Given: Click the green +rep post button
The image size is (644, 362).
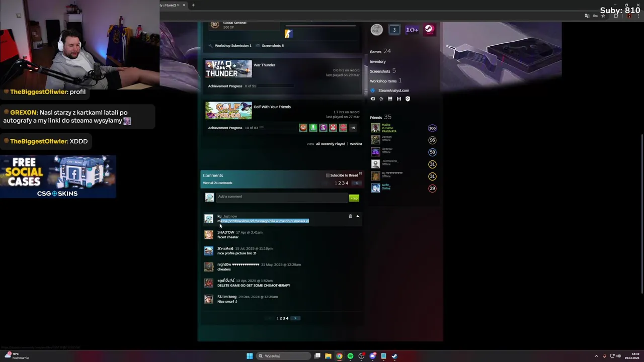Looking at the screenshot, I should coord(354,198).
